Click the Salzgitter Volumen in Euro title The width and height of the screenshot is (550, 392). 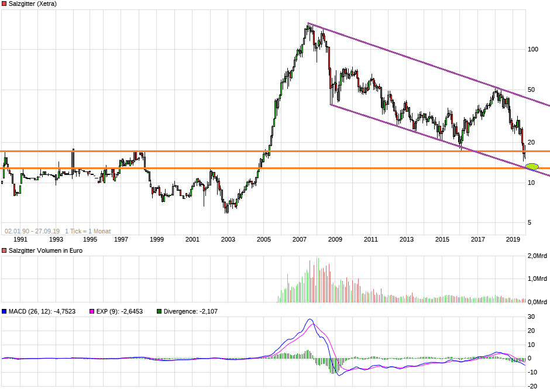tap(46, 250)
